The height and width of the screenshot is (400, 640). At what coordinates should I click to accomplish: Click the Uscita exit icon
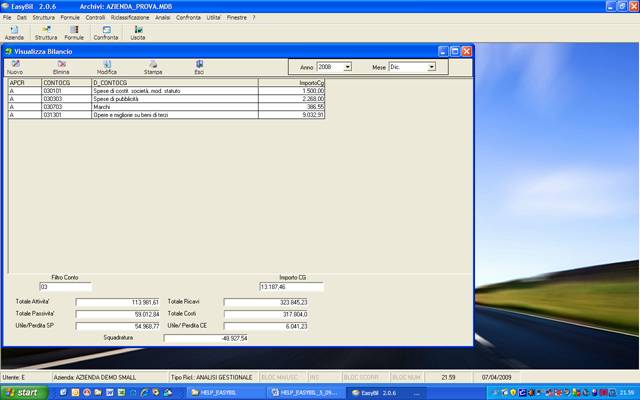(x=138, y=33)
